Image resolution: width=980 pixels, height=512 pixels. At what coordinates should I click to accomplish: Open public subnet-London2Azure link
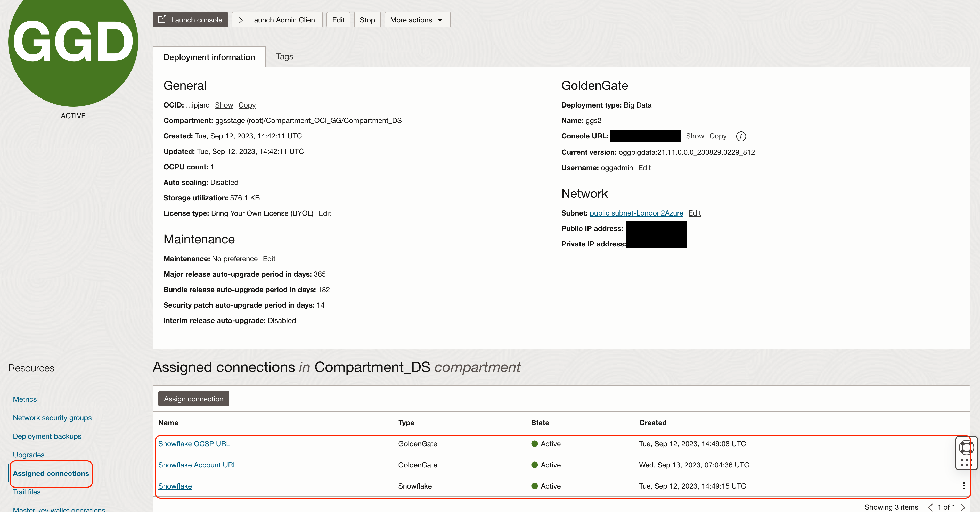[x=636, y=213]
